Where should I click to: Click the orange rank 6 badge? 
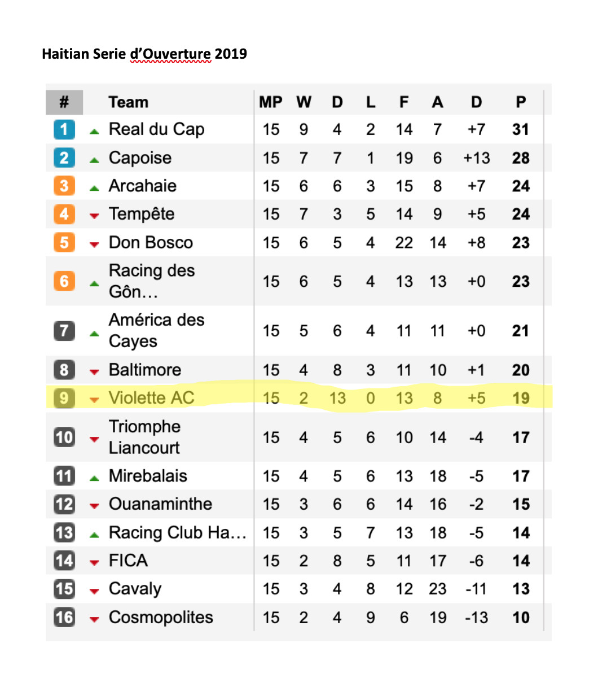tap(64, 281)
